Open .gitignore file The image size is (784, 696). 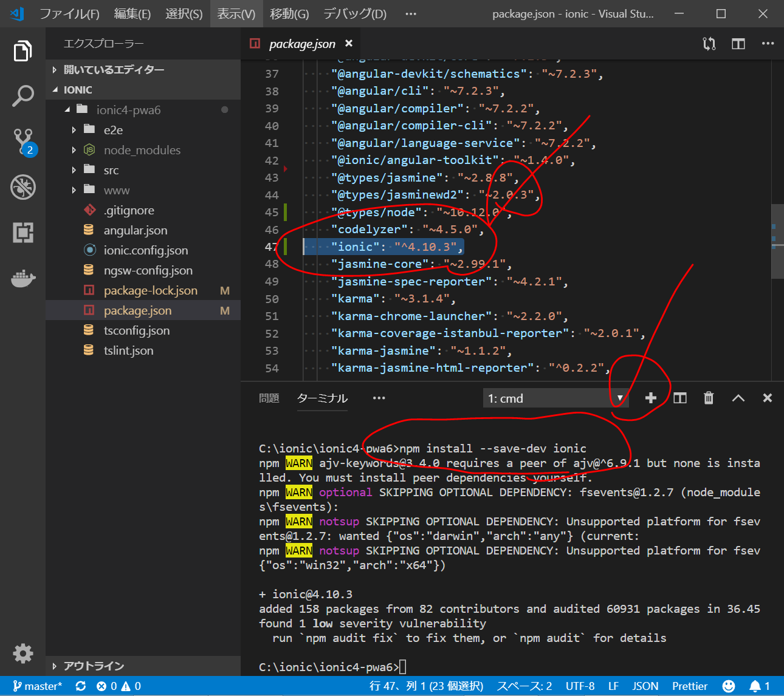click(143, 210)
